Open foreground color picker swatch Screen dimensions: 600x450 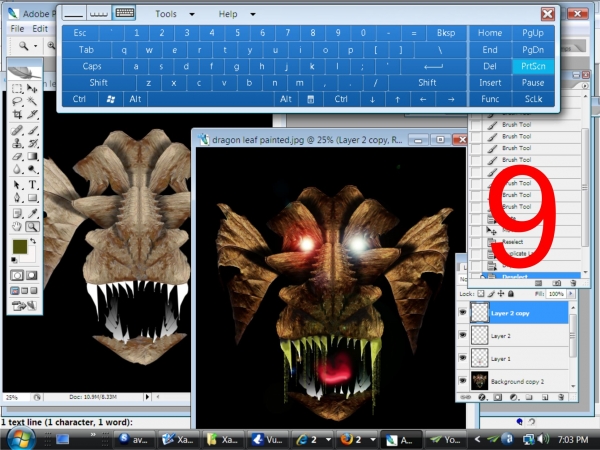coord(20,246)
